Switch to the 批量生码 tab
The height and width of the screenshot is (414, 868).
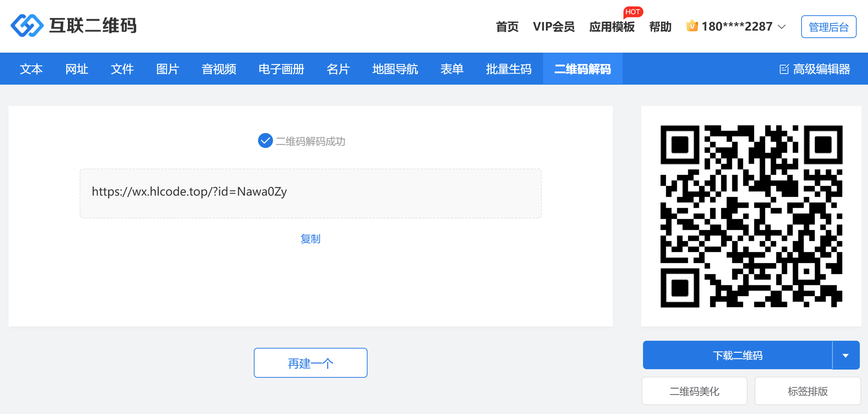point(509,69)
